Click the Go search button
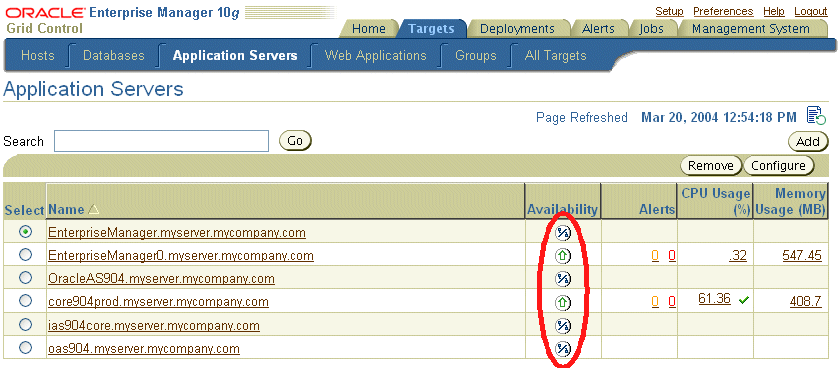Screen dimensions: 838x368 [296, 141]
